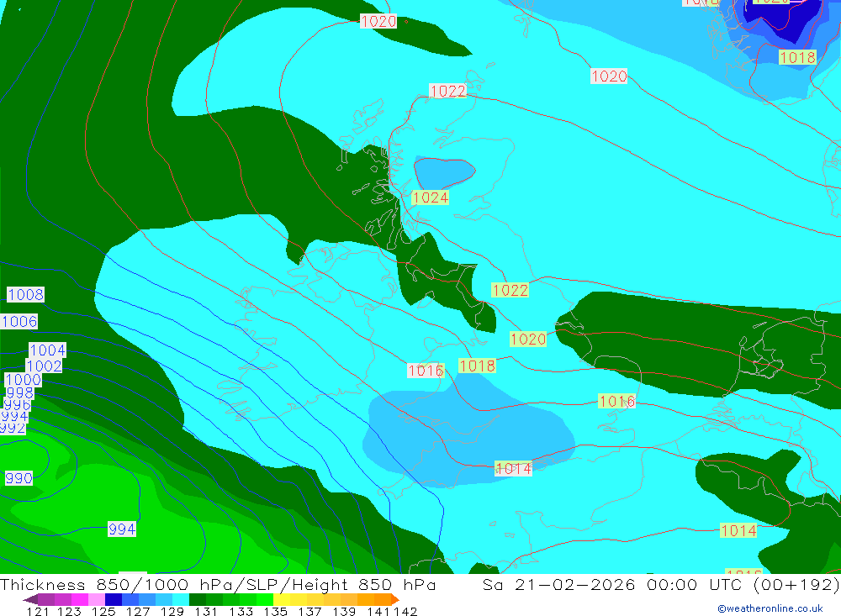841x616 pixels.
Task: Click the 1016 label with yellow background
Action: [616, 401]
